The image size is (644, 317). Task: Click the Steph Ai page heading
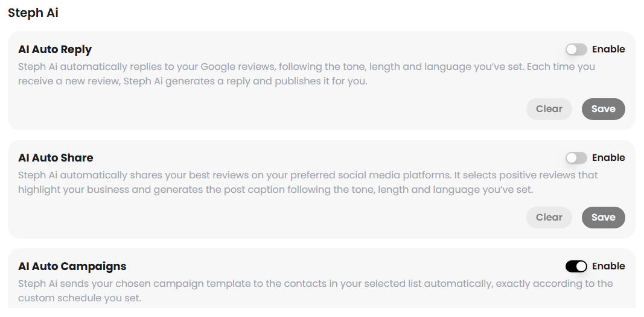point(33,13)
